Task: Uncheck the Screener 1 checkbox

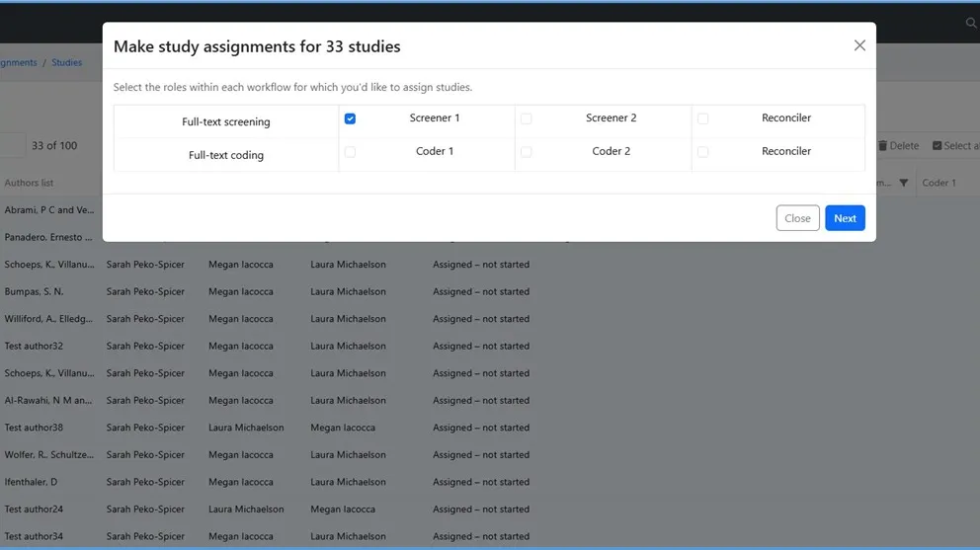Action: pos(350,118)
